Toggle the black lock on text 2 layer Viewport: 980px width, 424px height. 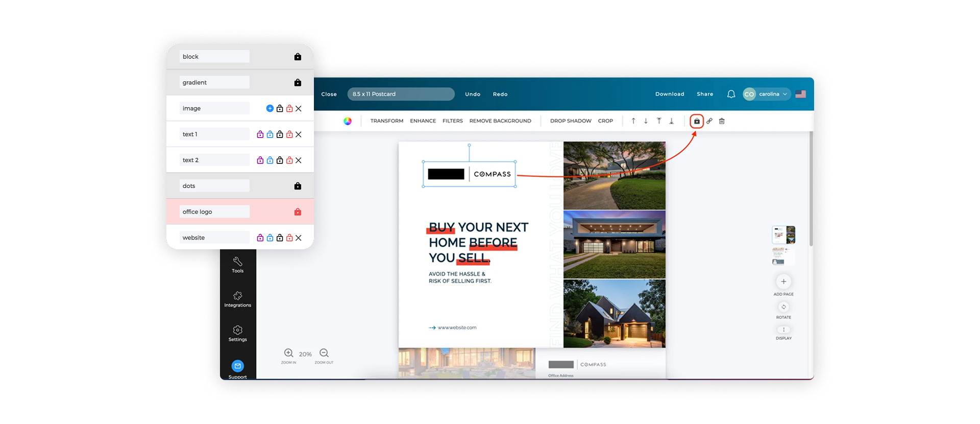280,160
